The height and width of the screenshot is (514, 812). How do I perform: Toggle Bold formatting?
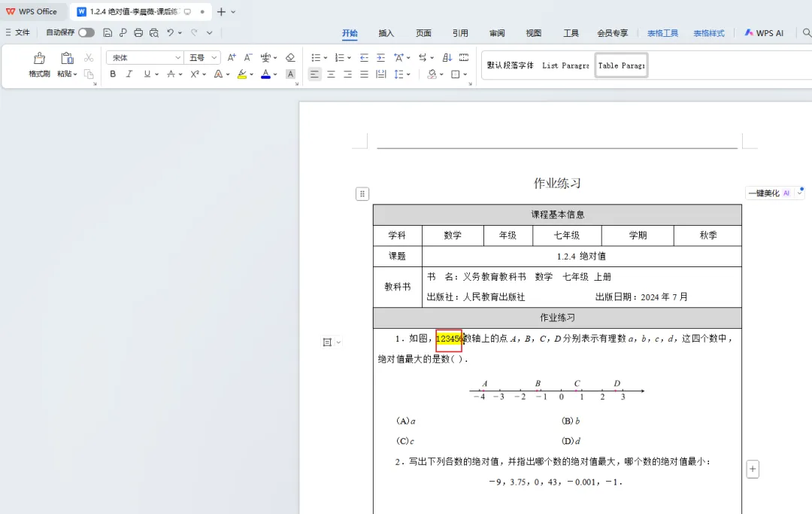[x=113, y=74]
